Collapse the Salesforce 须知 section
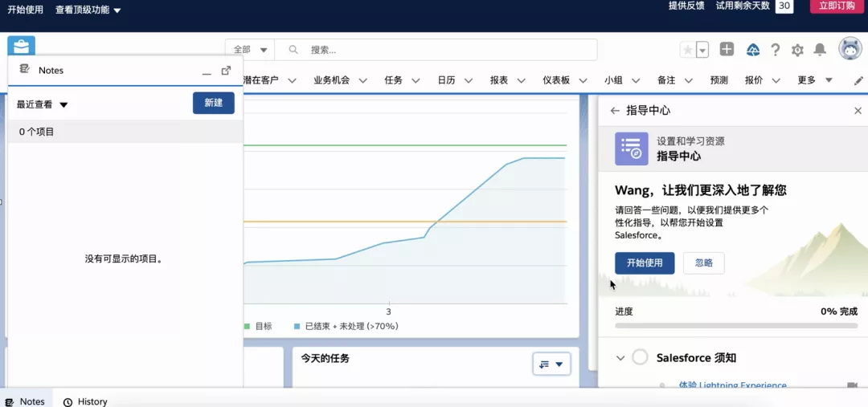This screenshot has width=868, height=407. 620,358
